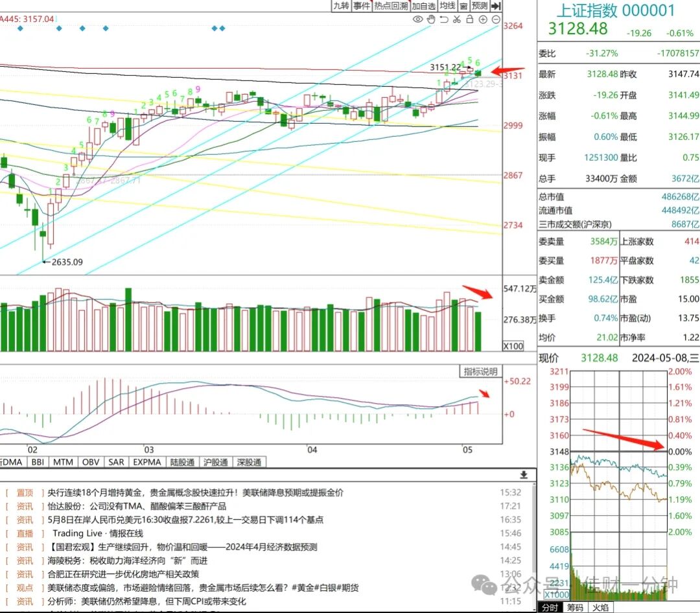Click the download icon above news list
The height and width of the screenshot is (613, 700).
coord(524,475)
